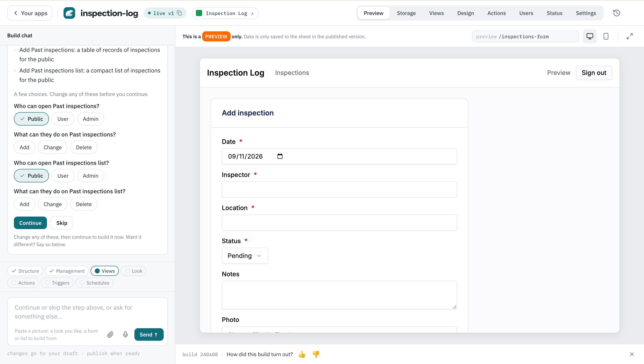The image size is (644, 364).
Task: Select Admin for Past inspections list access
Action: point(91,176)
